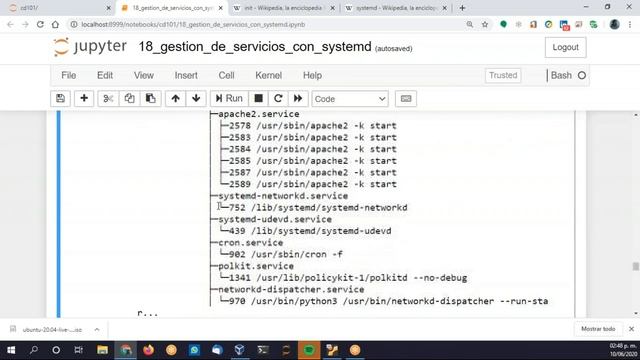Viewport: 640px width, 360px height.
Task: Rename notebook title 18_gestion_de_servicios_con_systemd
Action: 255,47
